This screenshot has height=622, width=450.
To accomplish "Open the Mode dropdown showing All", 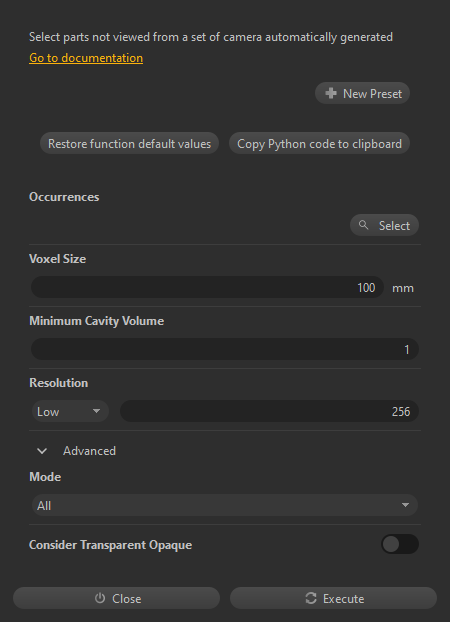I will 225,505.
